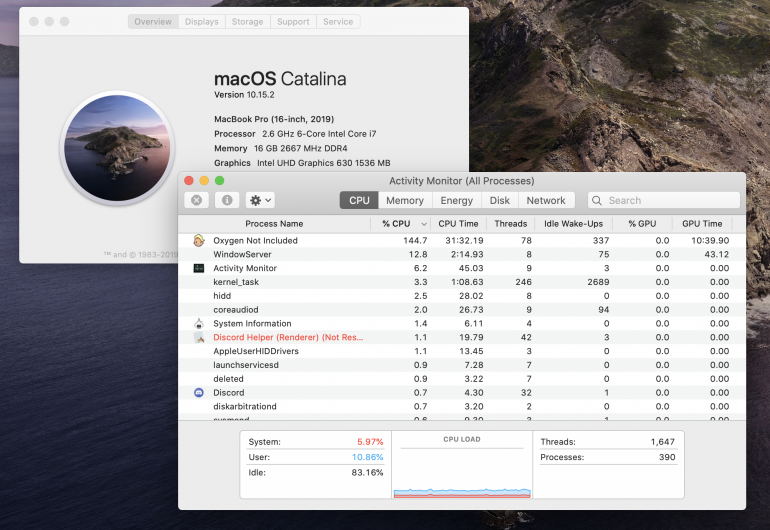Switch to the Memory tab
Screen dimensions: 770x530
pos(405,200)
